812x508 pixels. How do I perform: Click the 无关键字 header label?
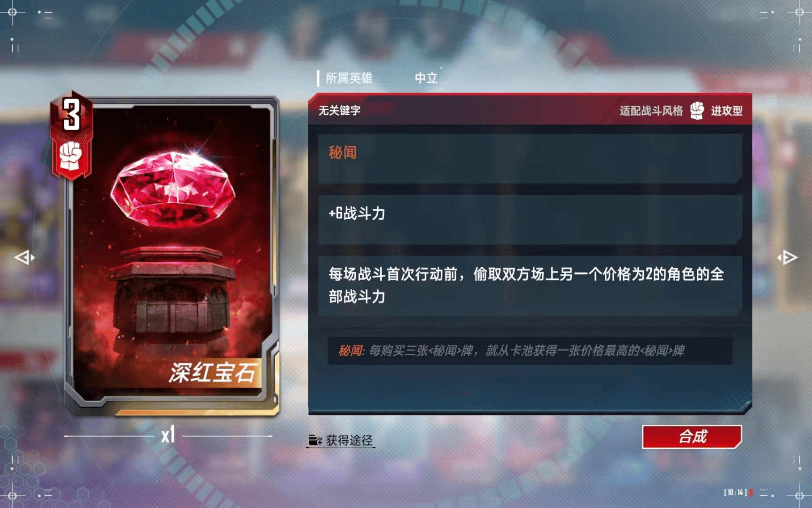tap(339, 111)
